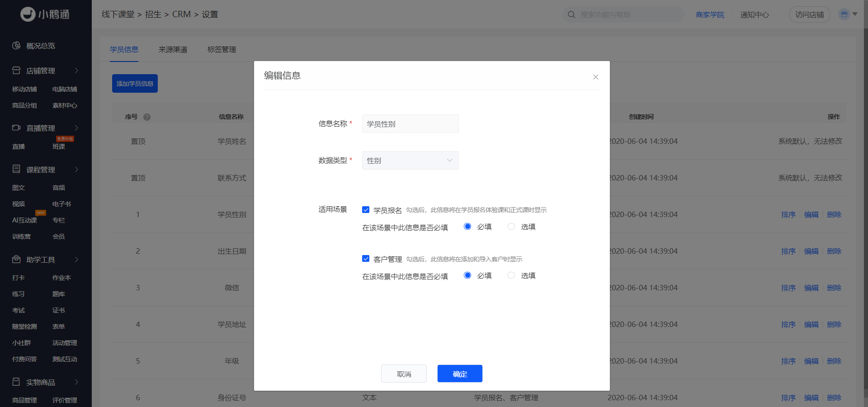Close the 编辑信息 dialog
The image size is (868, 407).
tap(596, 77)
